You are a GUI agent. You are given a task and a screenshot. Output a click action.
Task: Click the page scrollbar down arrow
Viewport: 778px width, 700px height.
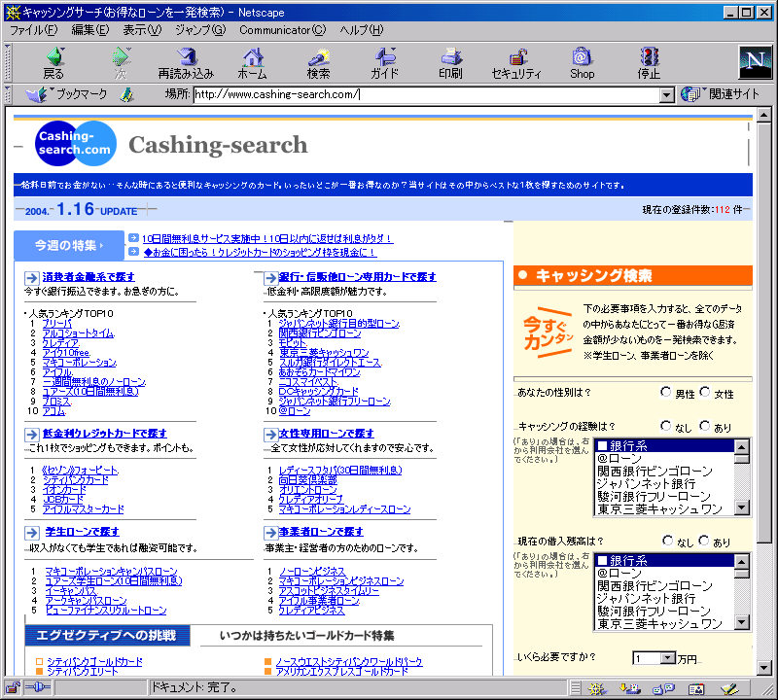point(764,669)
